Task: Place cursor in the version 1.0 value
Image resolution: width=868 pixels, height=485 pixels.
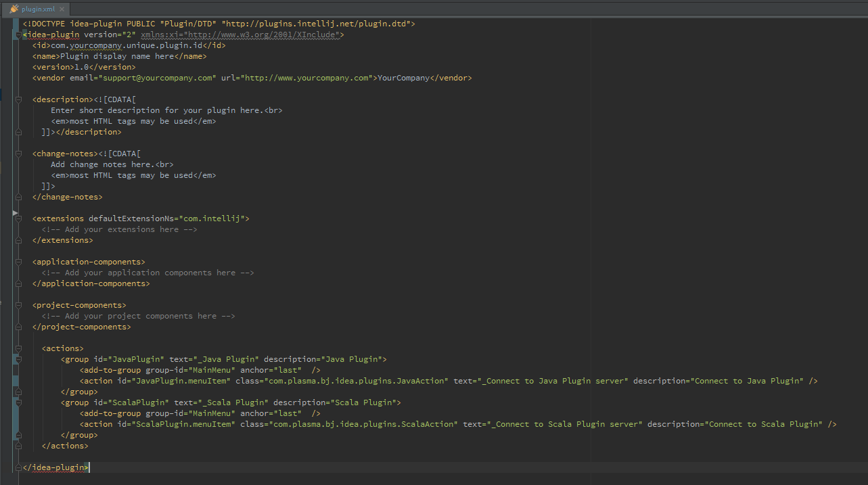Action: 82,67
